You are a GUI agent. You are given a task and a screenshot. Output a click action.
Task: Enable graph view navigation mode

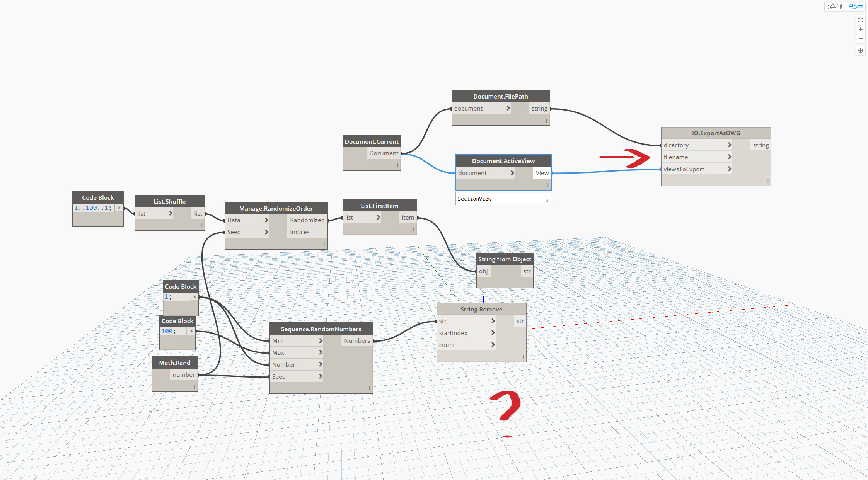pyautogui.click(x=856, y=7)
